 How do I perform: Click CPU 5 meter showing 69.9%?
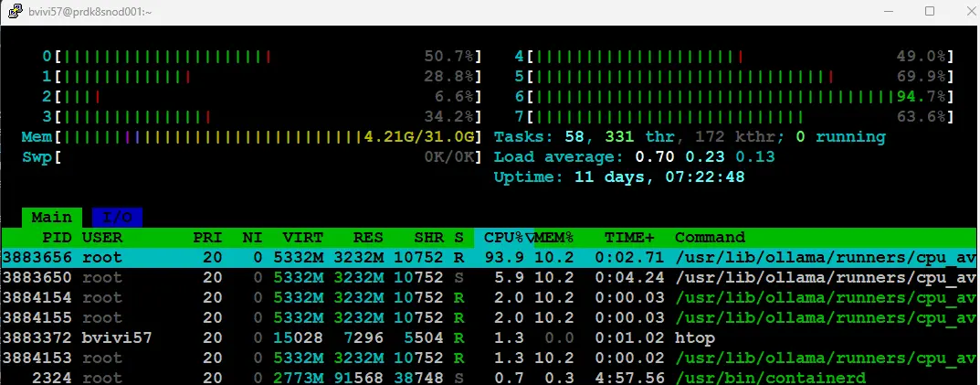click(x=735, y=77)
